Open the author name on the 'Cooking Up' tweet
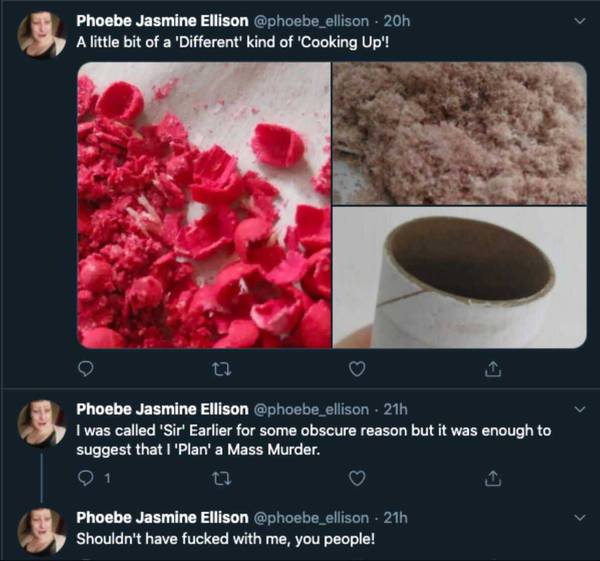 click(x=163, y=19)
